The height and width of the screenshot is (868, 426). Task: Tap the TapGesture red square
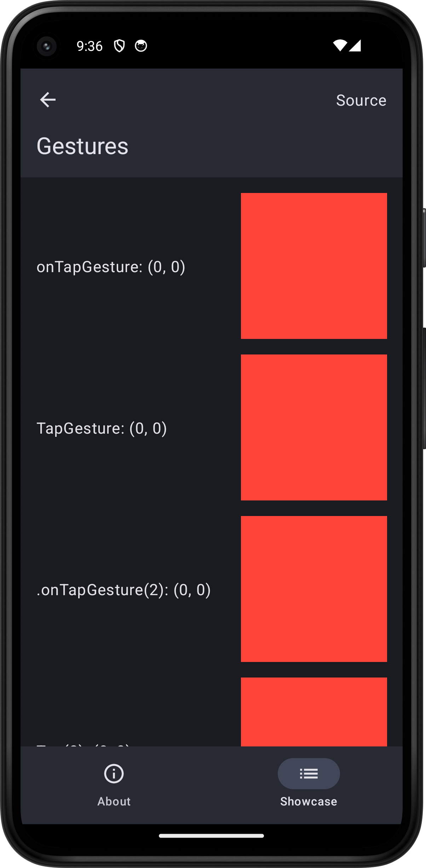313,427
